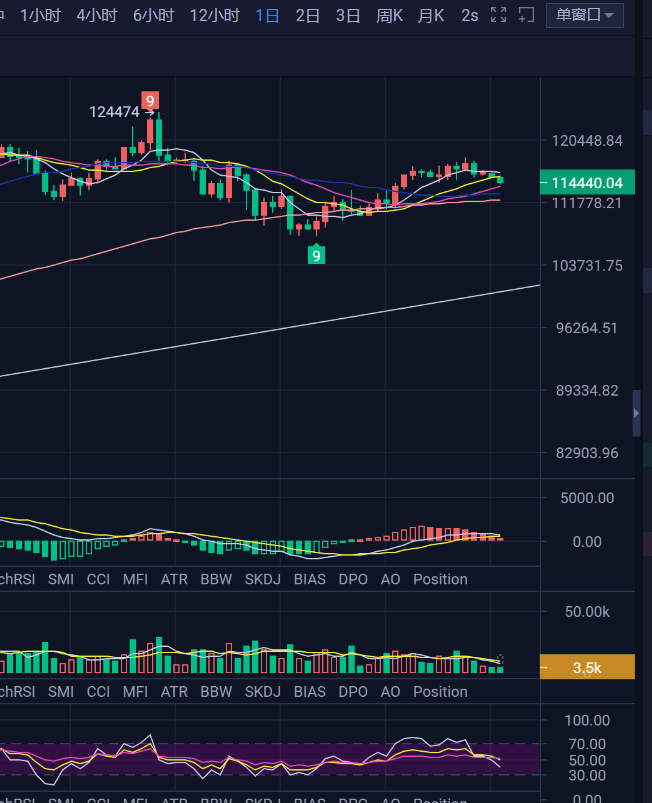The image size is (652, 803).
Task: Switch to 6小时 interval
Action: click(153, 15)
